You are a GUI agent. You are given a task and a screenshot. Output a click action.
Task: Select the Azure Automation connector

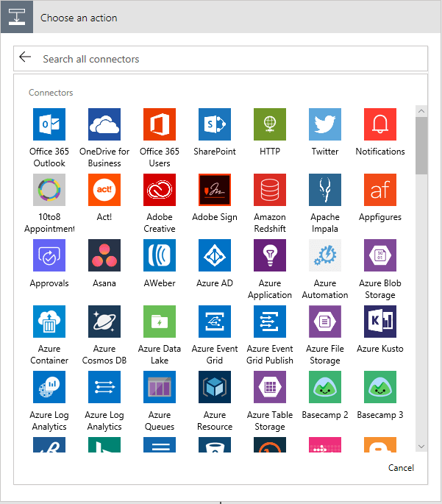[325, 255]
